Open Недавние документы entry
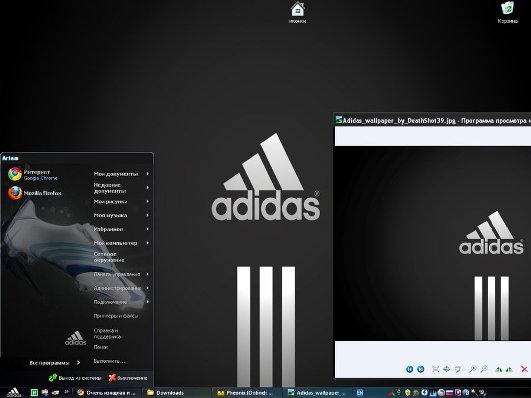This screenshot has width=531, height=398. [110, 188]
